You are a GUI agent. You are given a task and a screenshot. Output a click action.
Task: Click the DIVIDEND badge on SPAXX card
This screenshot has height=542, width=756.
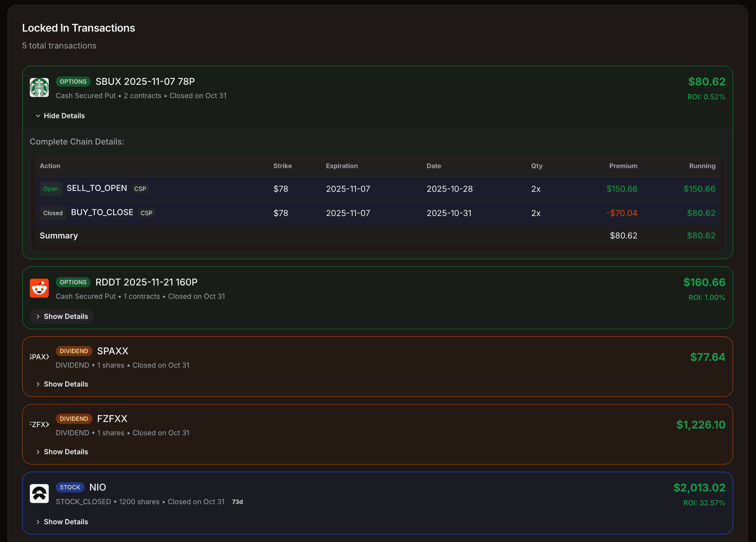coord(74,351)
